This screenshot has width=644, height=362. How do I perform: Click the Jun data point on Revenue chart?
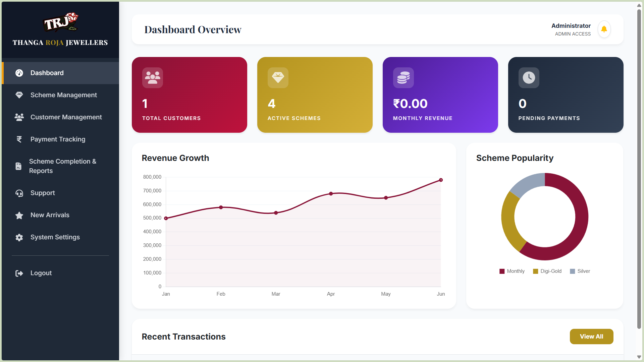pyautogui.click(x=441, y=180)
